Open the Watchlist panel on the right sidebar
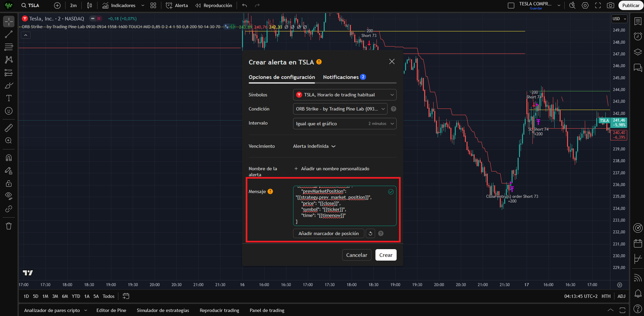Viewport: 644px width, 316px height. 638,21
